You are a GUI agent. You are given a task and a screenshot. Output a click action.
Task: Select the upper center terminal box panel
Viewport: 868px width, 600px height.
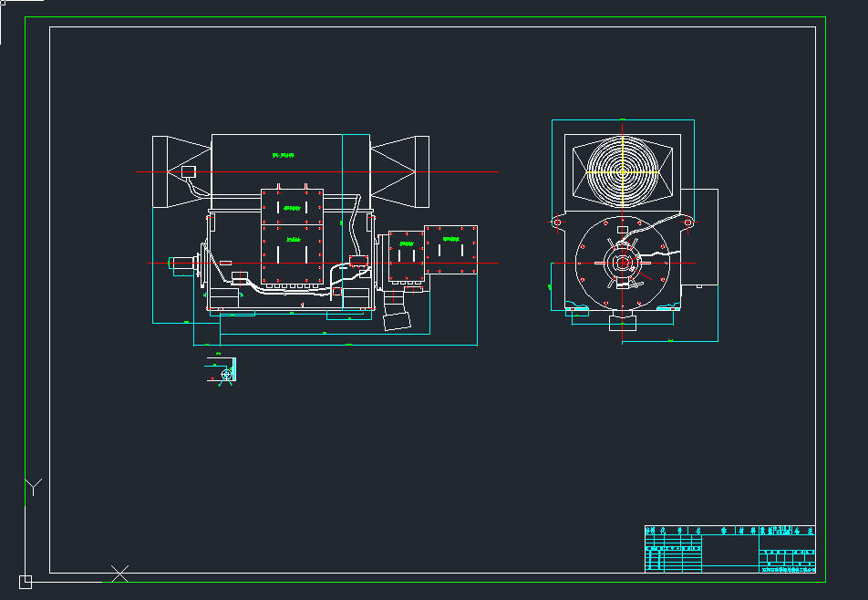click(292, 207)
